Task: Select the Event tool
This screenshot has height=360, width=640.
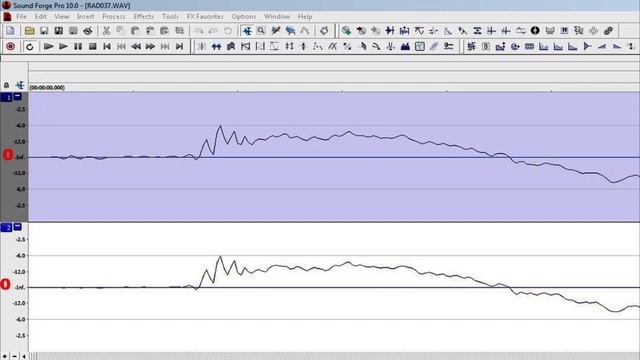Action: click(x=290, y=31)
